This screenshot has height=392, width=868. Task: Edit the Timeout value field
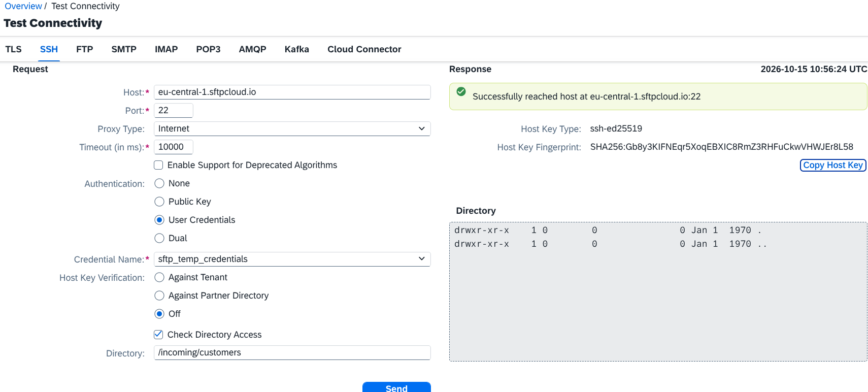click(x=173, y=147)
